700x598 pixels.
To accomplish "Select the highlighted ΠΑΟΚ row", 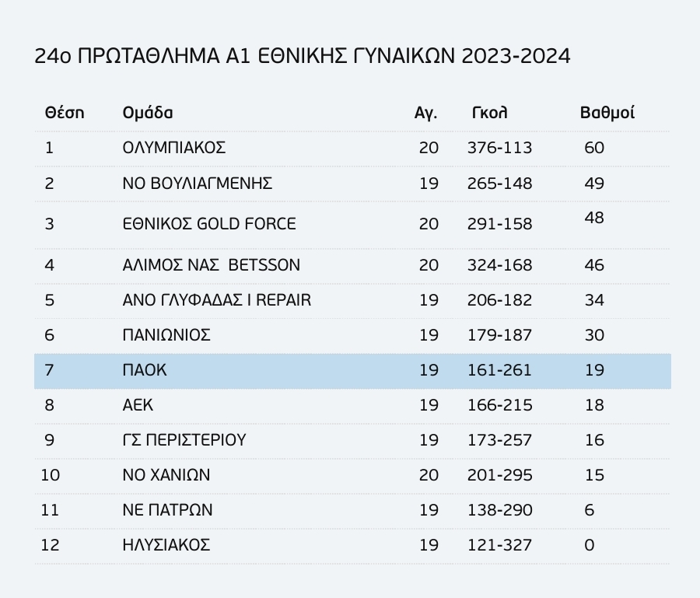I will tap(352, 371).
